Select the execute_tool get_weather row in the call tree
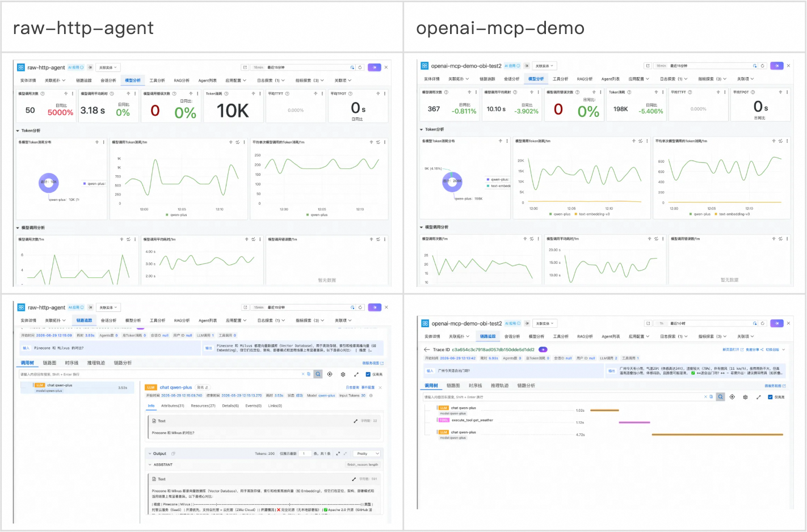 (472, 420)
